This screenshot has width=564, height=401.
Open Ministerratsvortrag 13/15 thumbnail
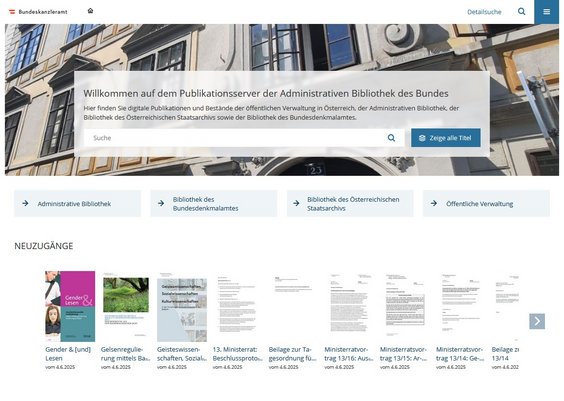pos(405,306)
